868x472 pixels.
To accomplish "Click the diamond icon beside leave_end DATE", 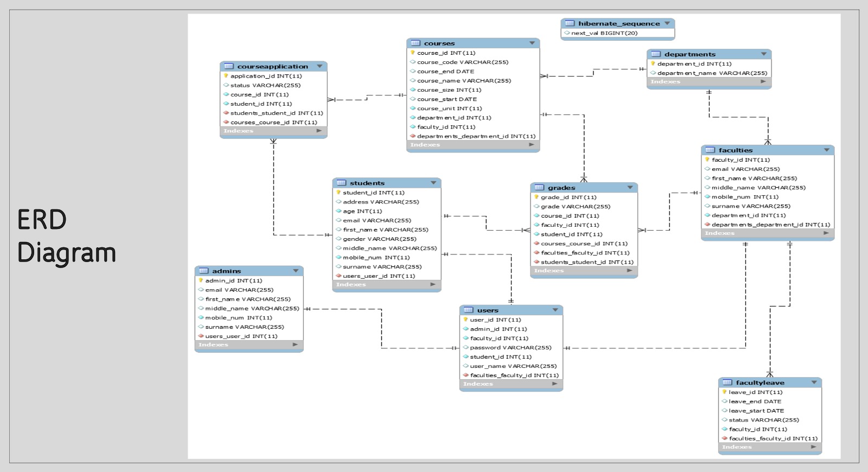I will (724, 401).
